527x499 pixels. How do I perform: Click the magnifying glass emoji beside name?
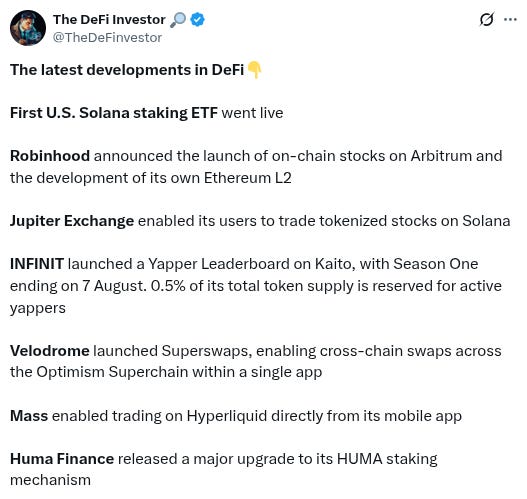pyautogui.click(x=178, y=20)
